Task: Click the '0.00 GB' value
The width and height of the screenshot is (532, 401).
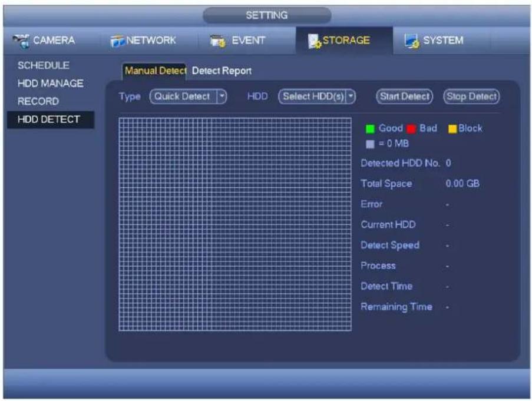Action: [462, 184]
